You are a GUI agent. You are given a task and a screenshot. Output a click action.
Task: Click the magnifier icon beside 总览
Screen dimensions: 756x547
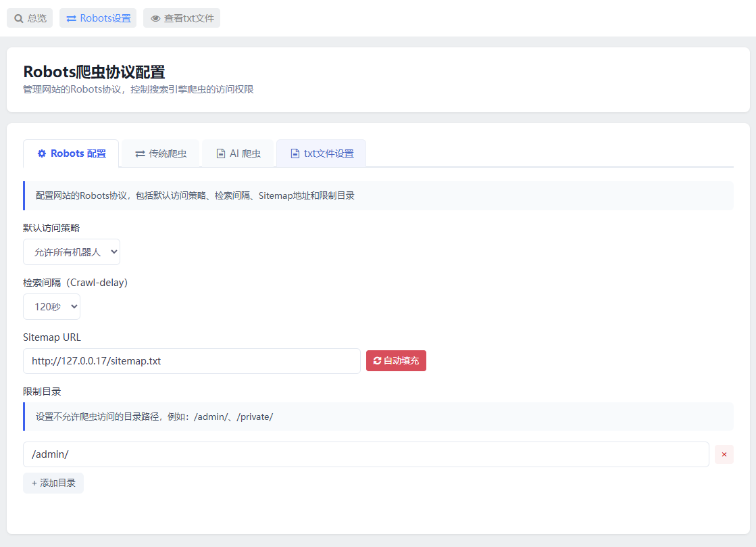19,18
